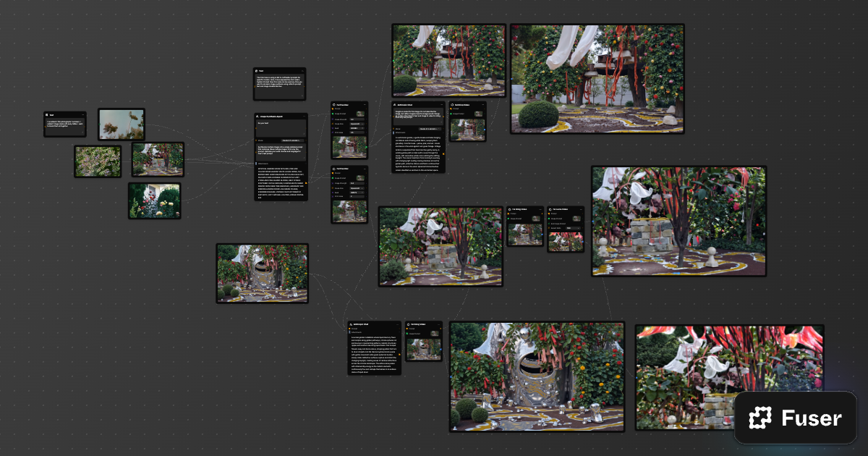
Task: Click the Fuser logo badge
Action: click(x=795, y=418)
